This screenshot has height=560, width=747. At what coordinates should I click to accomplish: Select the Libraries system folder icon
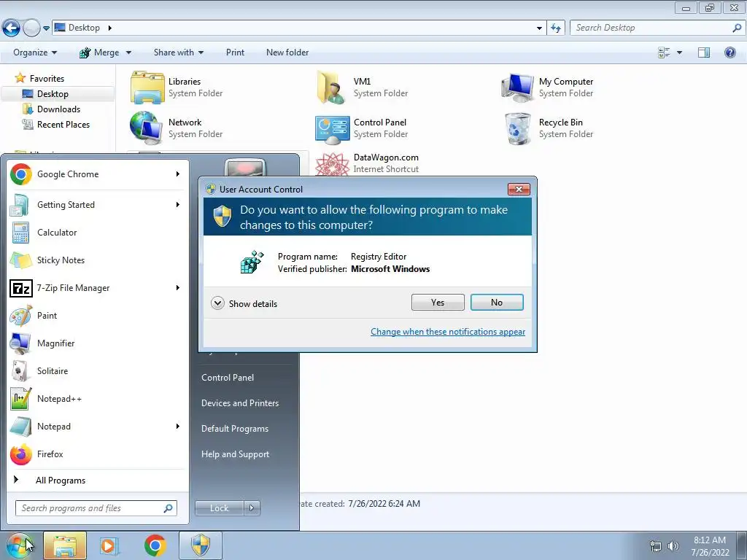[x=147, y=87]
